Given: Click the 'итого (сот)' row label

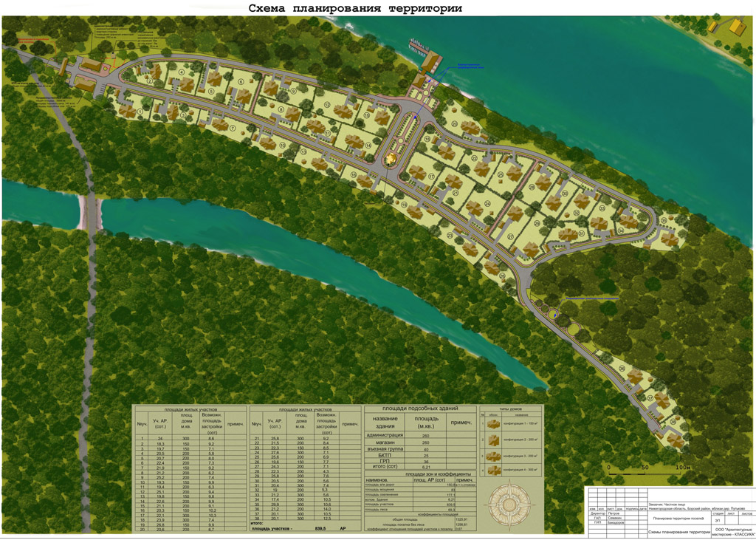Looking at the screenshot, I should [385, 468].
